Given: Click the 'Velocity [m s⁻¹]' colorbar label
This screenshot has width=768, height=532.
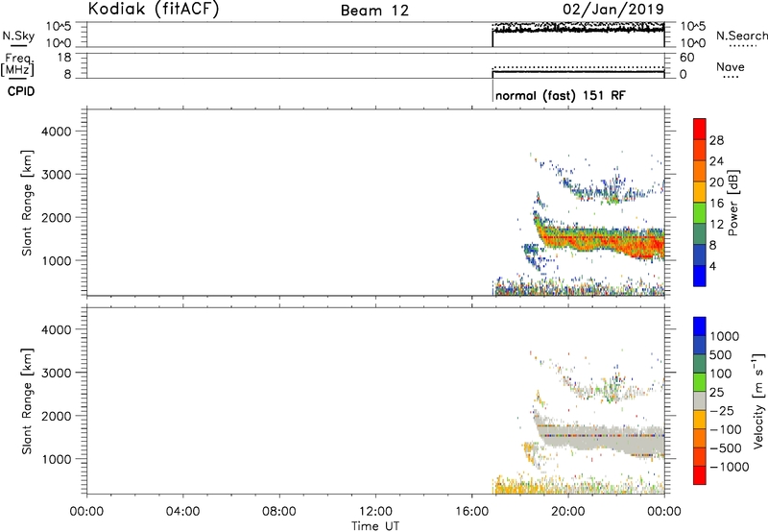Looking at the screenshot, I should 758,400.
